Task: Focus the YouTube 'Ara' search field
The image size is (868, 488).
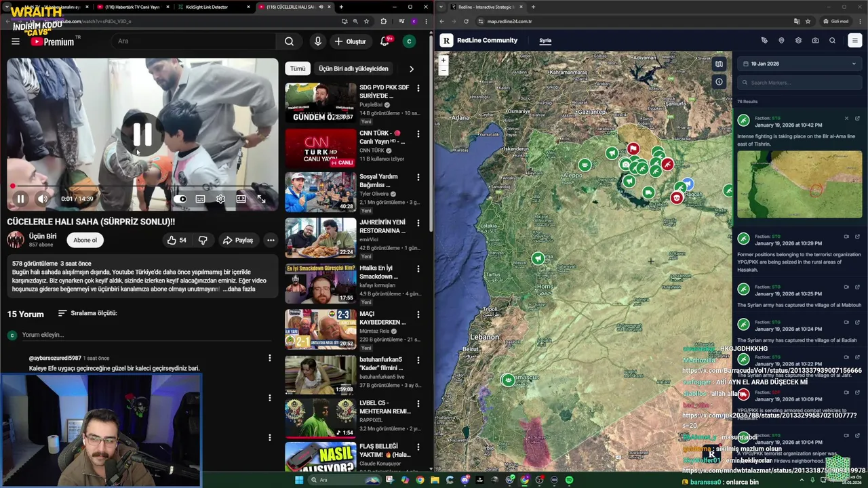Action: 193,41
